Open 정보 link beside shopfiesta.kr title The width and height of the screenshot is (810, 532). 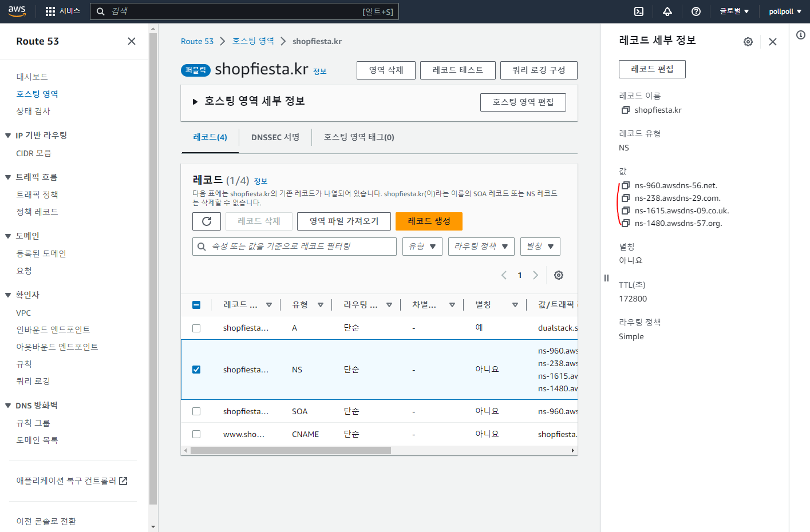(x=319, y=72)
